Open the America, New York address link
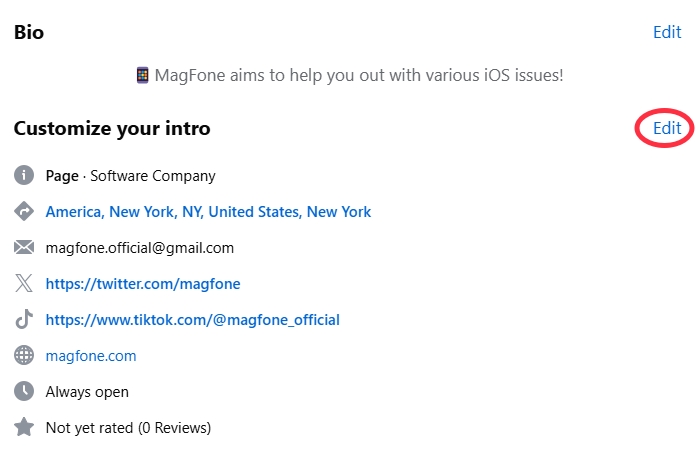The image size is (696, 453). pos(208,212)
